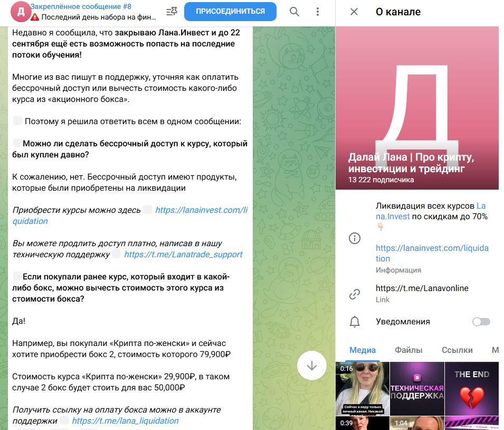
Task: Click the 13 222 подписчика subscriber count
Action: [x=381, y=180]
